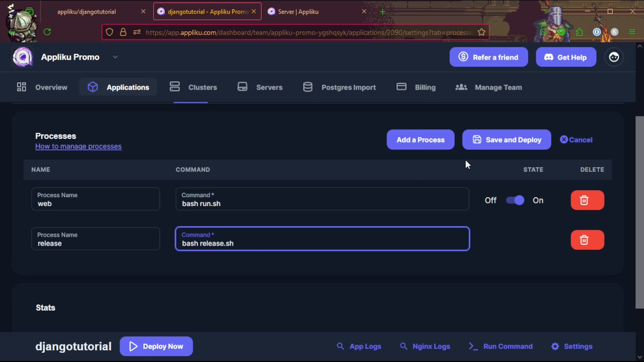
Task: Select the Applications cube icon
Action: point(93,87)
